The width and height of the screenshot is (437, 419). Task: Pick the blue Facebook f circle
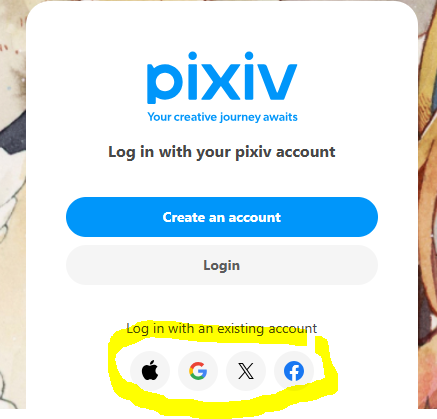294,371
